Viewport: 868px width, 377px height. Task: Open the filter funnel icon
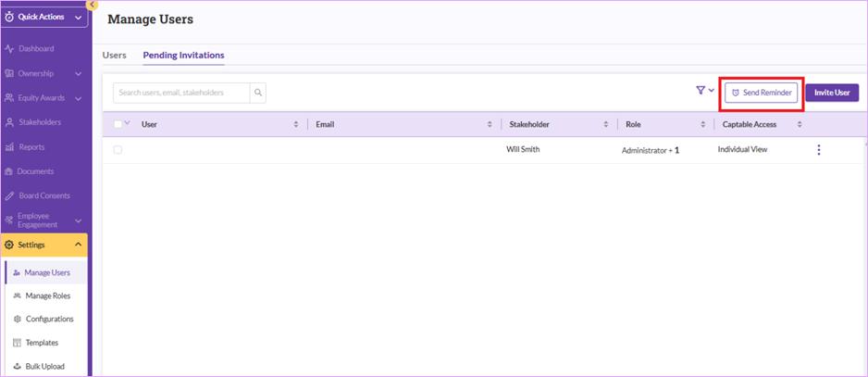[701, 91]
